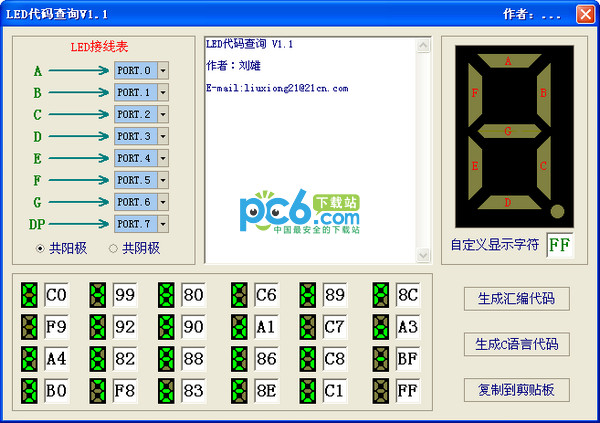Screen dimensions: 600x423
Task: Click the LED icon beside code 82
Action: 98,359
